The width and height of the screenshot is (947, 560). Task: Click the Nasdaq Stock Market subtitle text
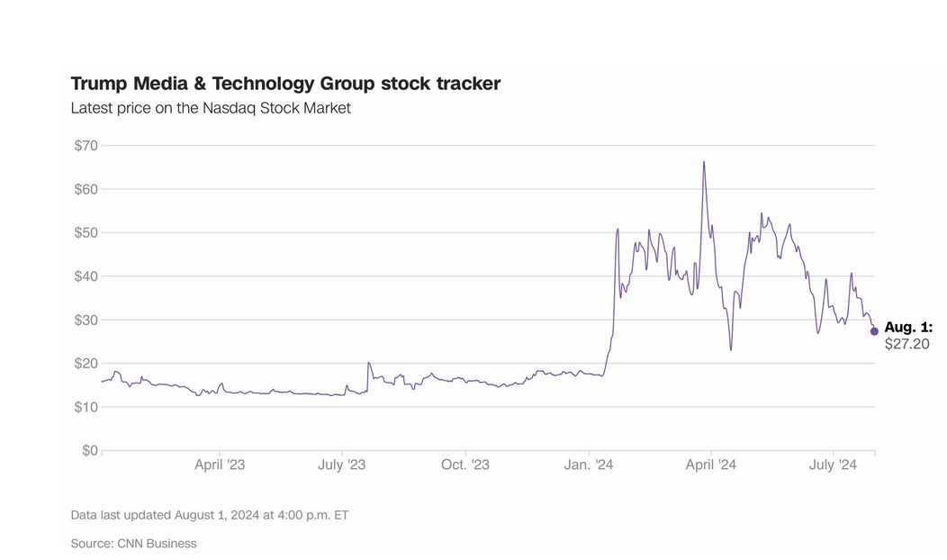[211, 108]
